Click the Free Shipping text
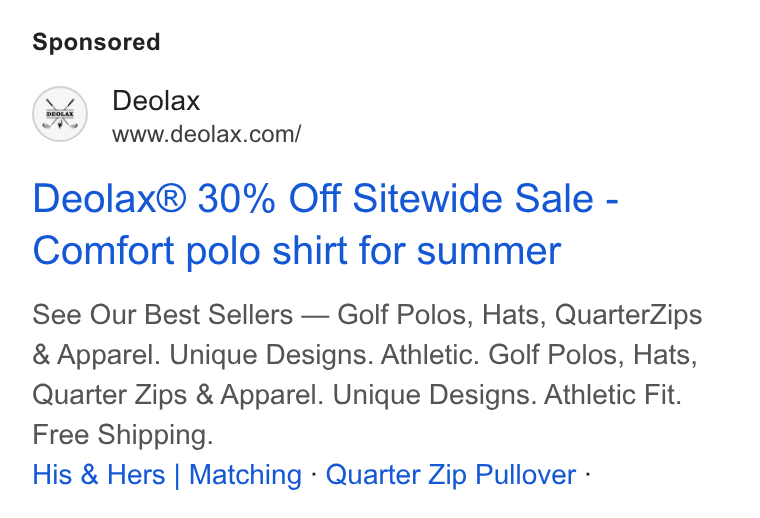760x518 pixels. (123, 434)
